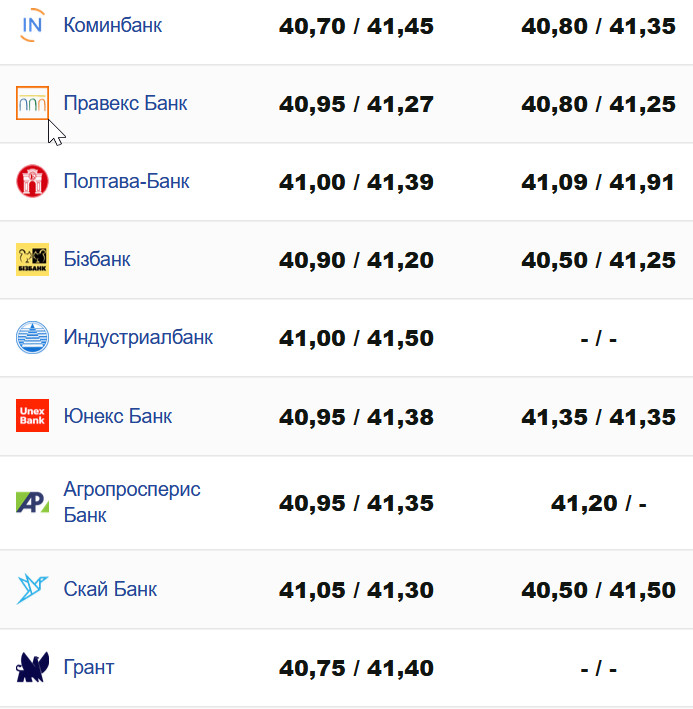Open the Полтава-Банк link
The height and width of the screenshot is (709, 693).
pos(126,181)
